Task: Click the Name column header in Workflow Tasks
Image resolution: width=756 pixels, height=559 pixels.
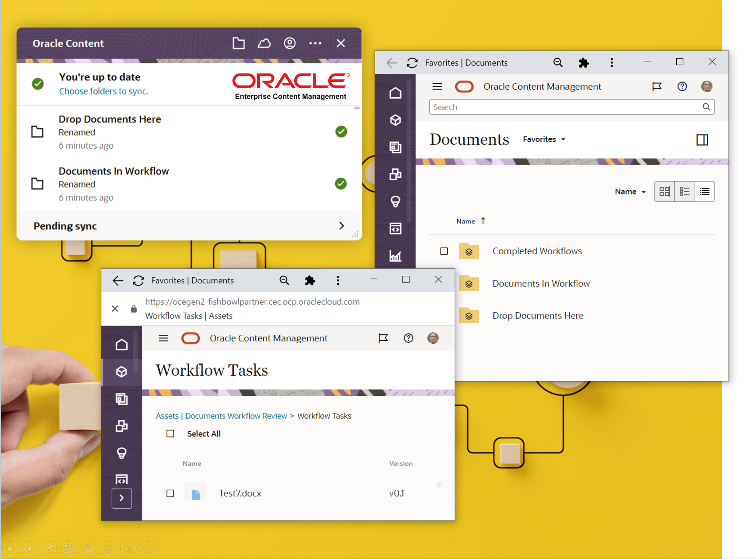Action: click(192, 463)
